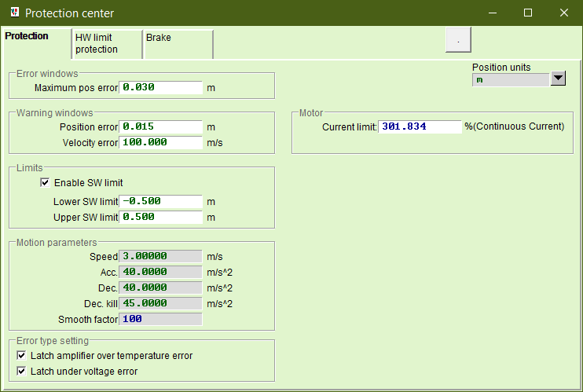Switch to the HW limit protection tab

(x=106, y=43)
